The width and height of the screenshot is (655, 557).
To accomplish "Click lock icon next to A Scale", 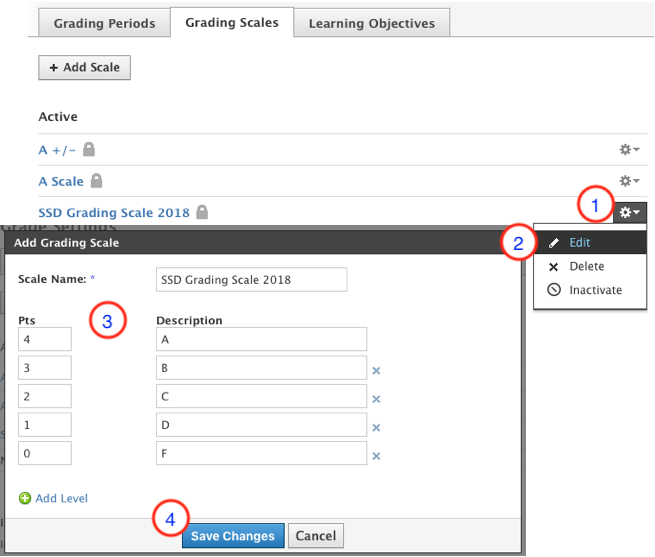I will pyautogui.click(x=97, y=181).
